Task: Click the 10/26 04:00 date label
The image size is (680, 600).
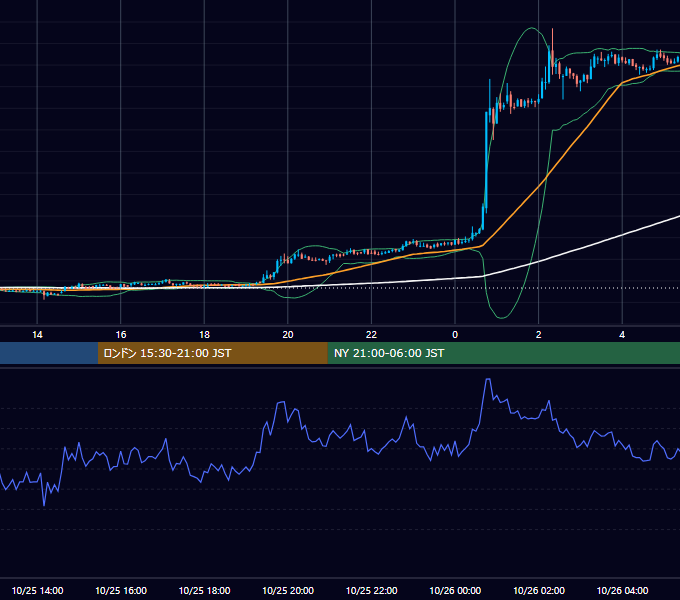Action: [x=622, y=590]
